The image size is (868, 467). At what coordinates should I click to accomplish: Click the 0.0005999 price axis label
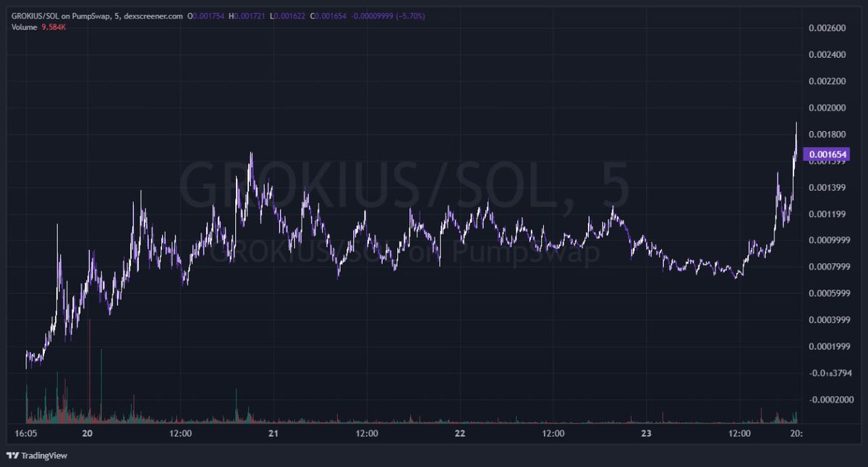829,293
